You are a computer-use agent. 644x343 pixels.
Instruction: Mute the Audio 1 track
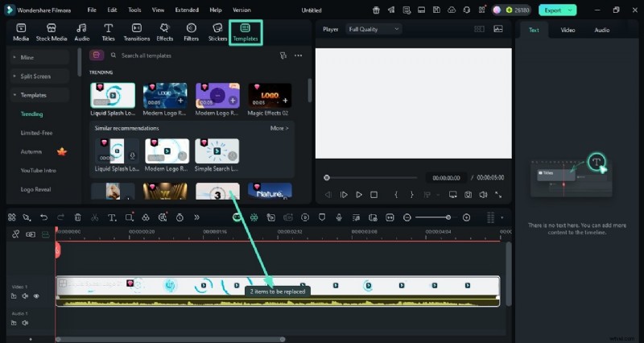coord(25,323)
